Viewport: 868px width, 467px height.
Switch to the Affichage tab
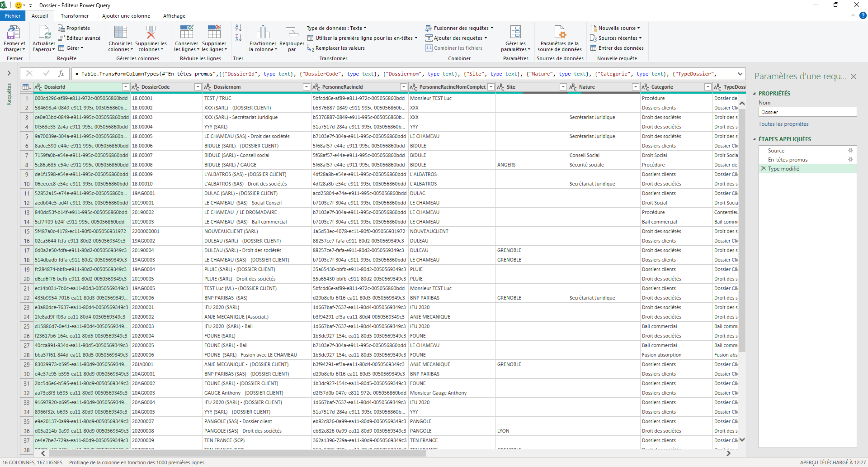(174, 16)
